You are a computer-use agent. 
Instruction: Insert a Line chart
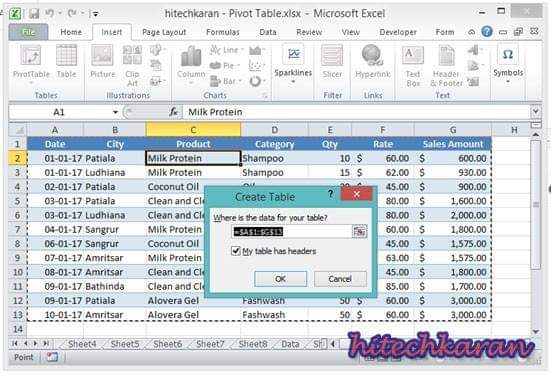(226, 50)
